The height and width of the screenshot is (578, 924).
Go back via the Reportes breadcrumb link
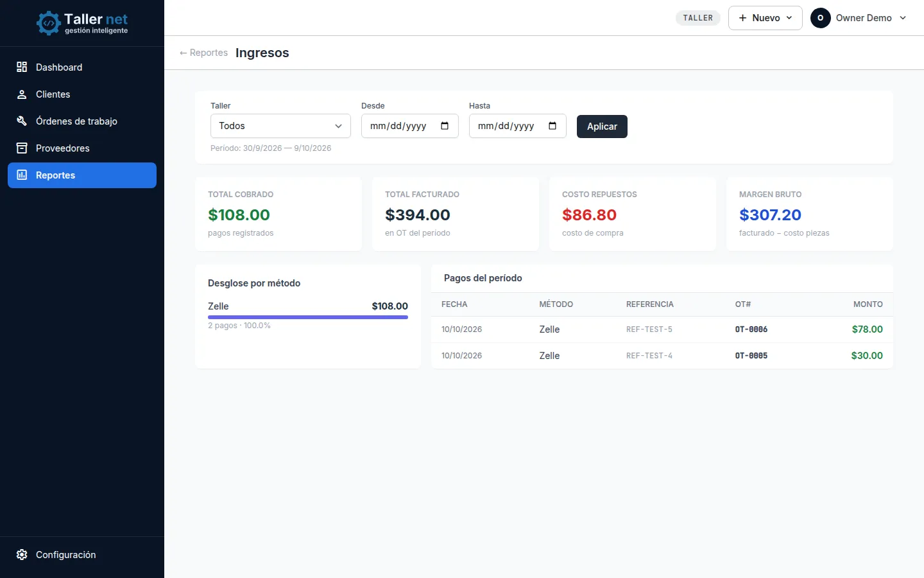(203, 53)
